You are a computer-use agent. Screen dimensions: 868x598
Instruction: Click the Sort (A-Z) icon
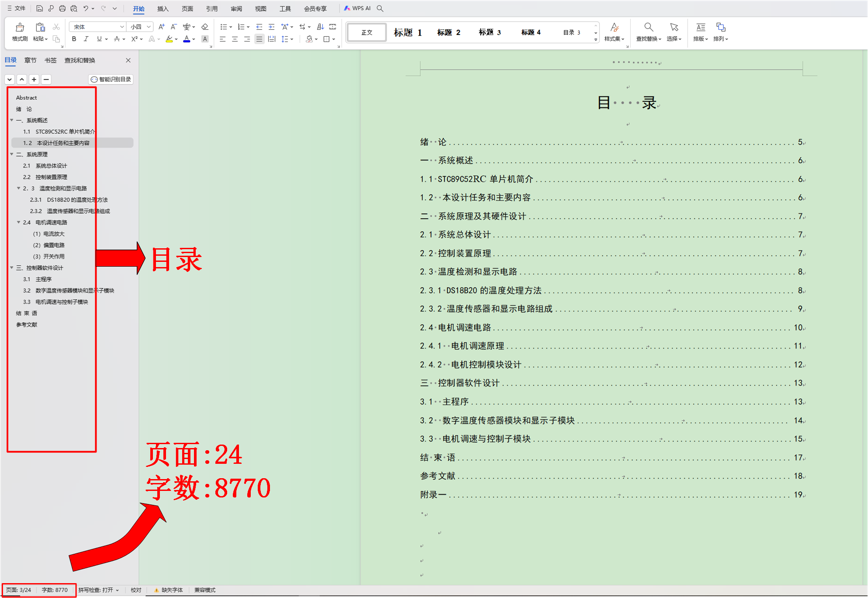pos(320,27)
